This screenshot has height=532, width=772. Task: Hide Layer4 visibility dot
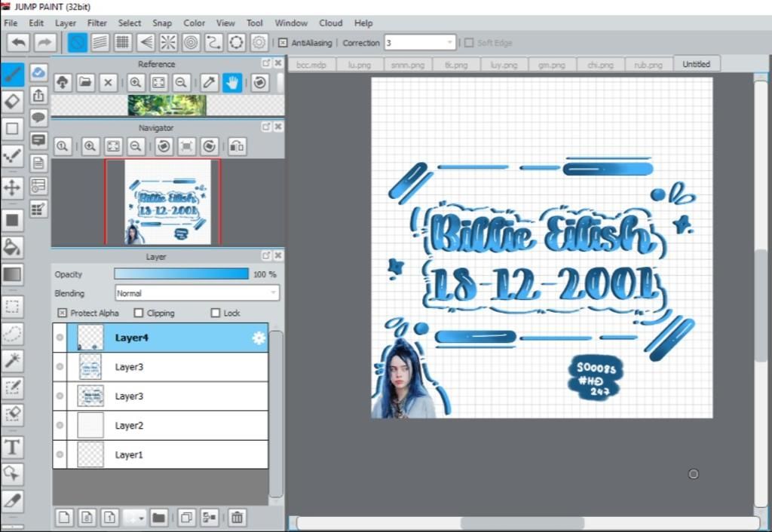tap(60, 337)
